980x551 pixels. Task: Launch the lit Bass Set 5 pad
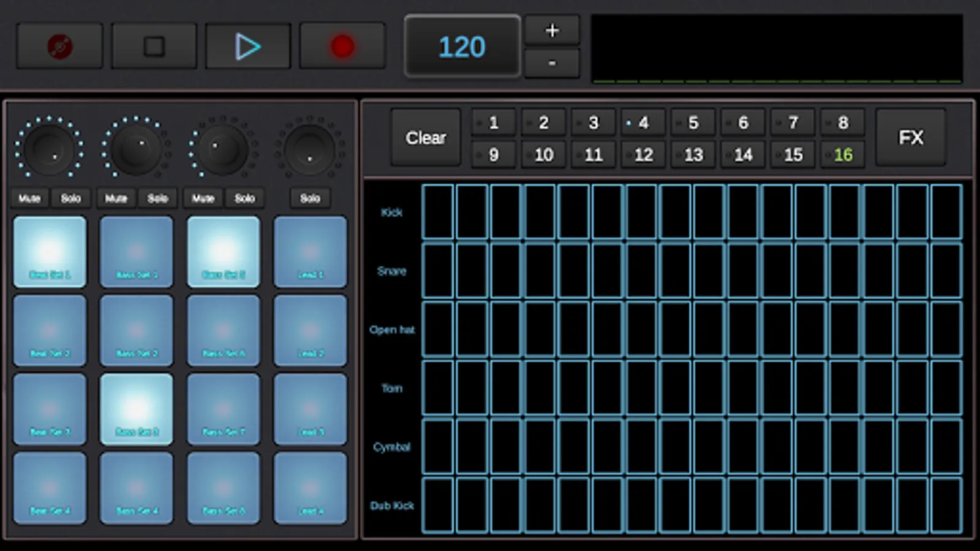pyautogui.click(x=224, y=252)
